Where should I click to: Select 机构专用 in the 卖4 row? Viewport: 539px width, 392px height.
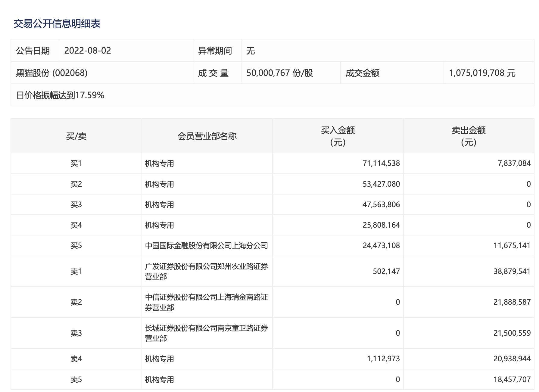[x=160, y=359]
